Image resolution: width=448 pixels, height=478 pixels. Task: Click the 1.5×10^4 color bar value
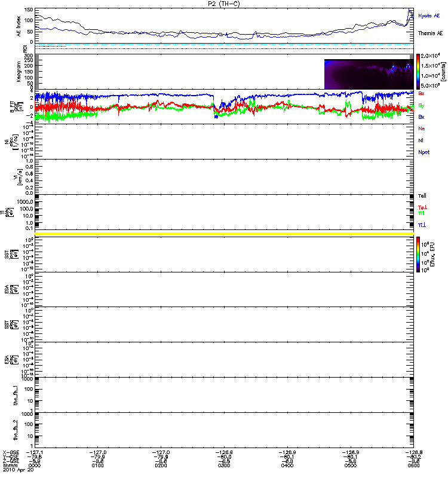pos(430,66)
